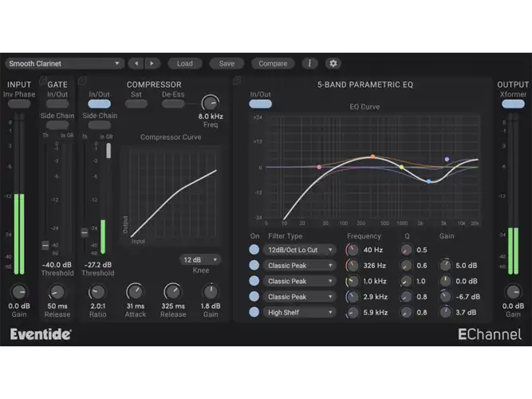Click the compressor Ratio knob at 2.0:1

click(x=97, y=292)
